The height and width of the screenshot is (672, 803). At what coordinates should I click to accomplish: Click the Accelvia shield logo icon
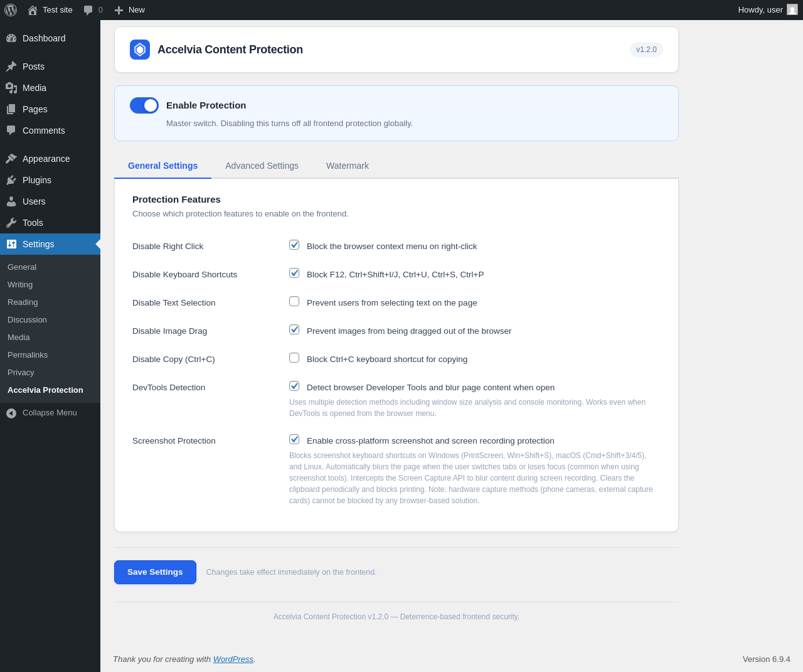click(140, 50)
